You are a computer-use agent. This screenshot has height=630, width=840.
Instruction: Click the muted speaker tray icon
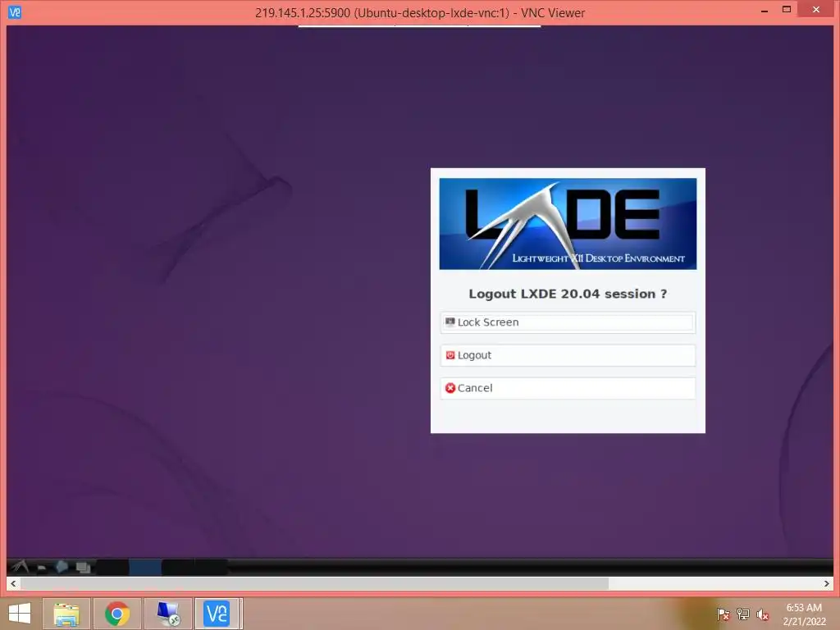click(x=762, y=614)
